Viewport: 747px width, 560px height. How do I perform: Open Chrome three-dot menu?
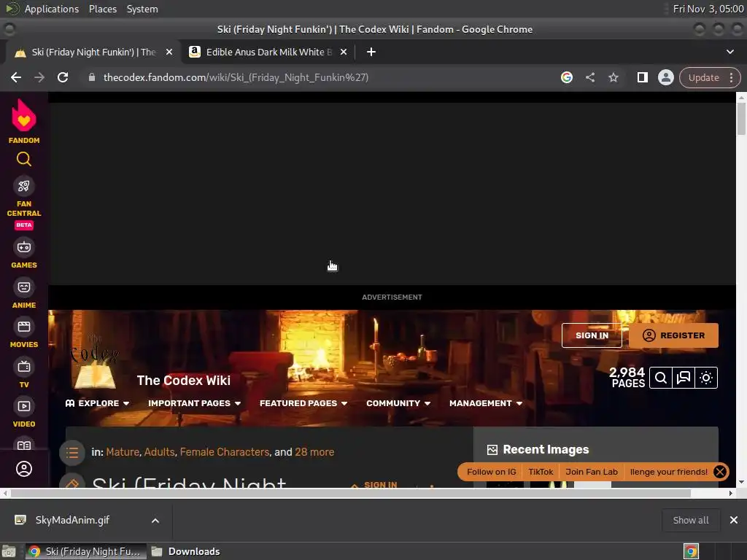pyautogui.click(x=731, y=77)
